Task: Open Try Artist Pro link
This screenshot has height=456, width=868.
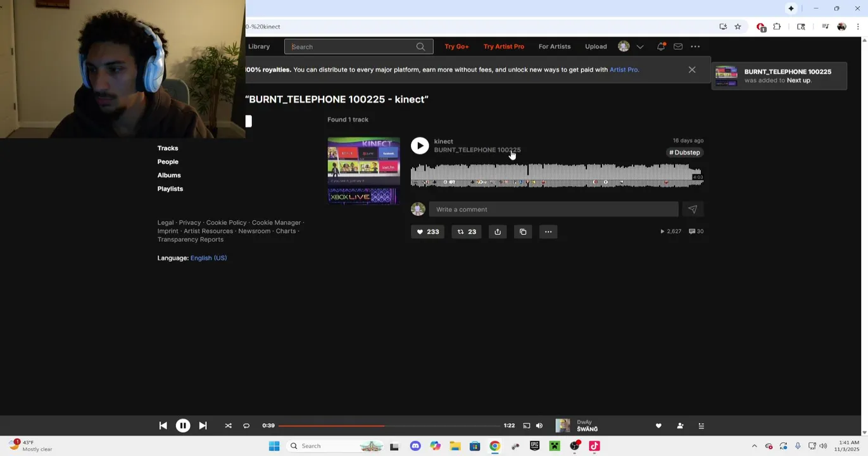Action: click(503, 46)
